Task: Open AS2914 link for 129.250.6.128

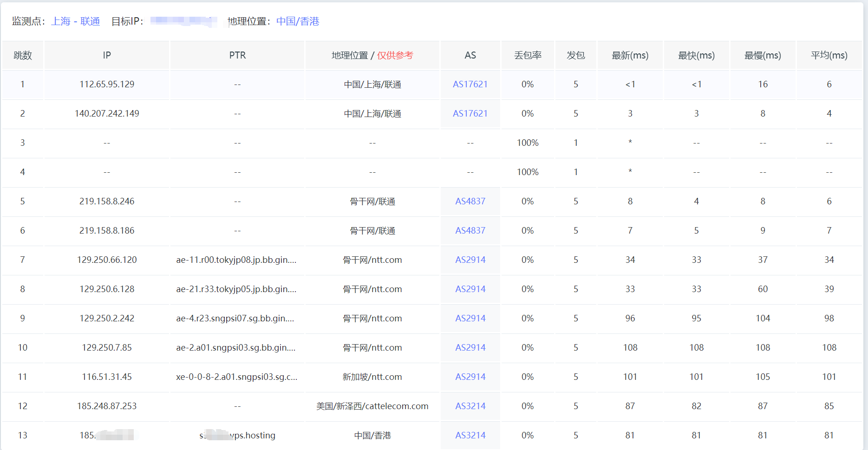Action: coord(470,289)
